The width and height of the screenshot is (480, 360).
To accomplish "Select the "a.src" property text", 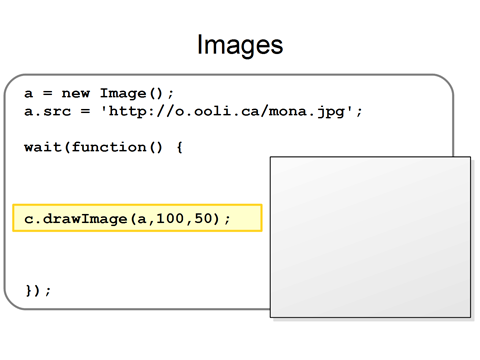I will 47,111.
